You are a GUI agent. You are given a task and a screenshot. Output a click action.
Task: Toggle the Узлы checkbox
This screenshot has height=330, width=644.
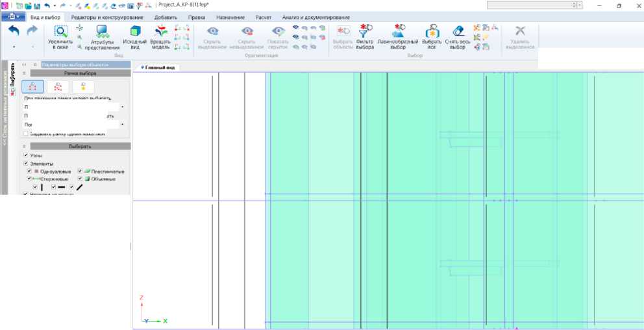pyautogui.click(x=26, y=155)
